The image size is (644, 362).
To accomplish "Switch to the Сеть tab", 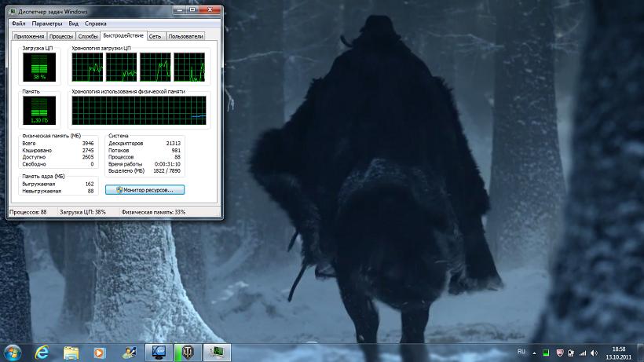I will pyautogui.click(x=156, y=36).
